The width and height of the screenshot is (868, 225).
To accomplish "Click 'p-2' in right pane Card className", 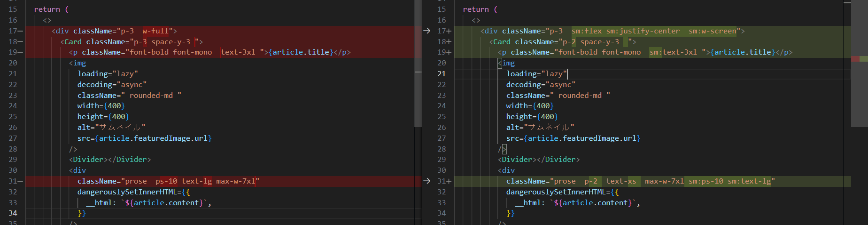I will pos(569,42).
